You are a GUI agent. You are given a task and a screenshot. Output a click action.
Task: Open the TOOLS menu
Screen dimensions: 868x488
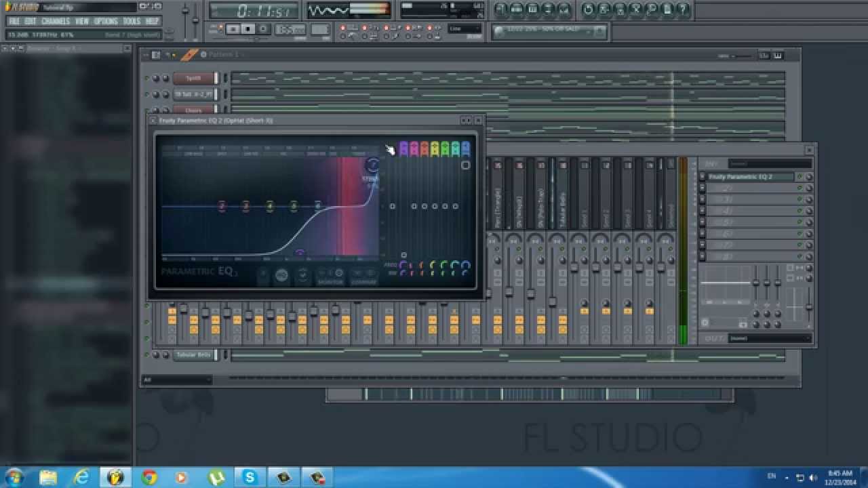pos(132,22)
